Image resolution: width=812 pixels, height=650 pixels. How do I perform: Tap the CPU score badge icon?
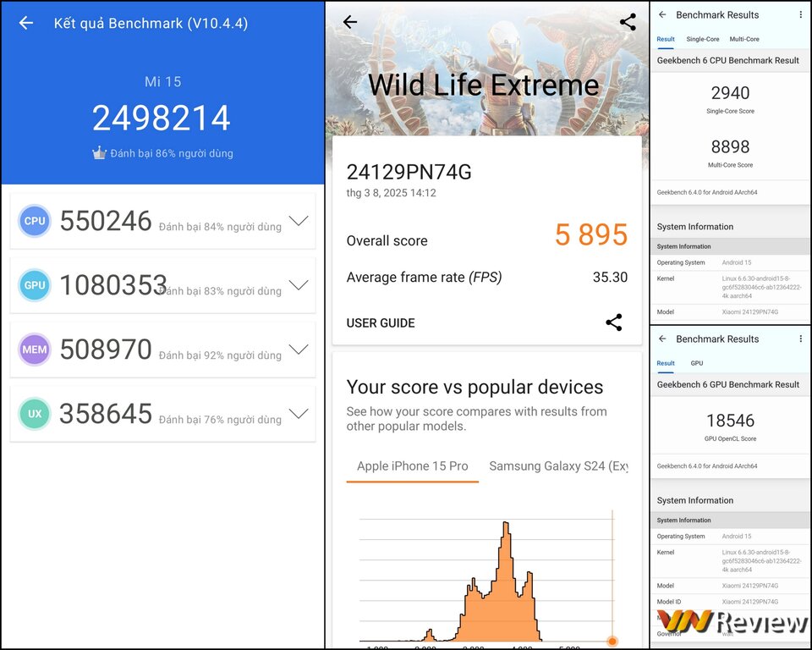tap(35, 221)
